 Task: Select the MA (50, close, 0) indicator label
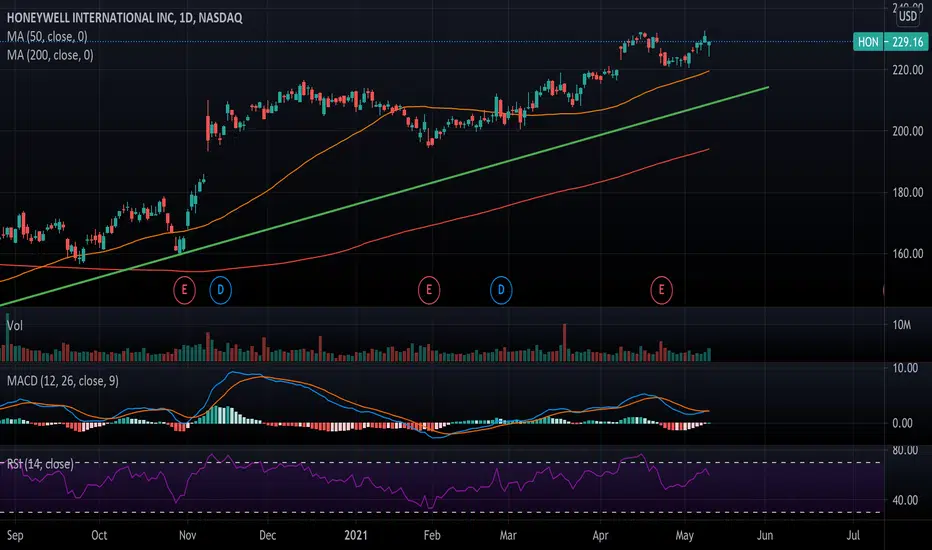click(47, 36)
